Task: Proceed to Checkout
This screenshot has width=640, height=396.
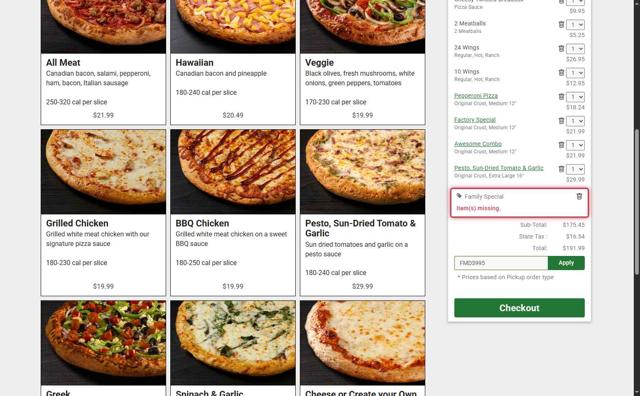Action: pyautogui.click(x=519, y=308)
